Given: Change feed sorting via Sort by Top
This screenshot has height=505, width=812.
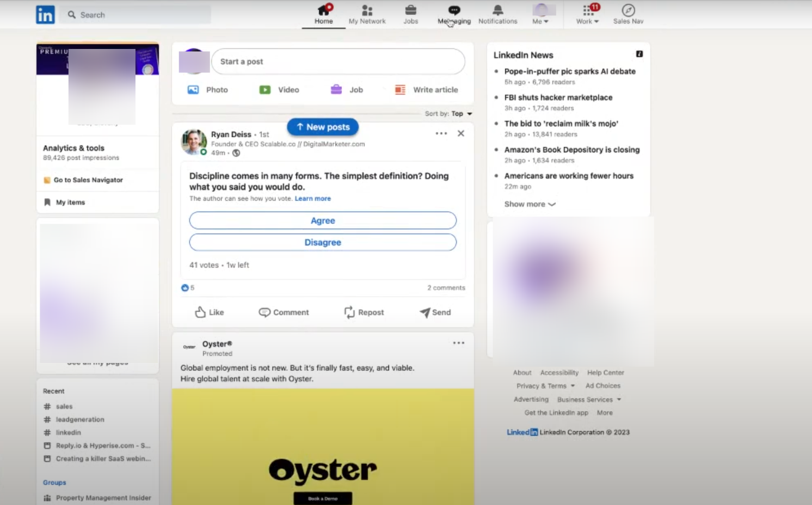Looking at the screenshot, I should coord(448,114).
